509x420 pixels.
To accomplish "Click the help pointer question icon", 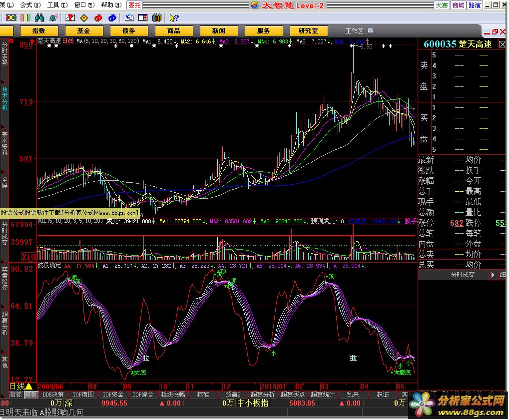I will point(174,18).
